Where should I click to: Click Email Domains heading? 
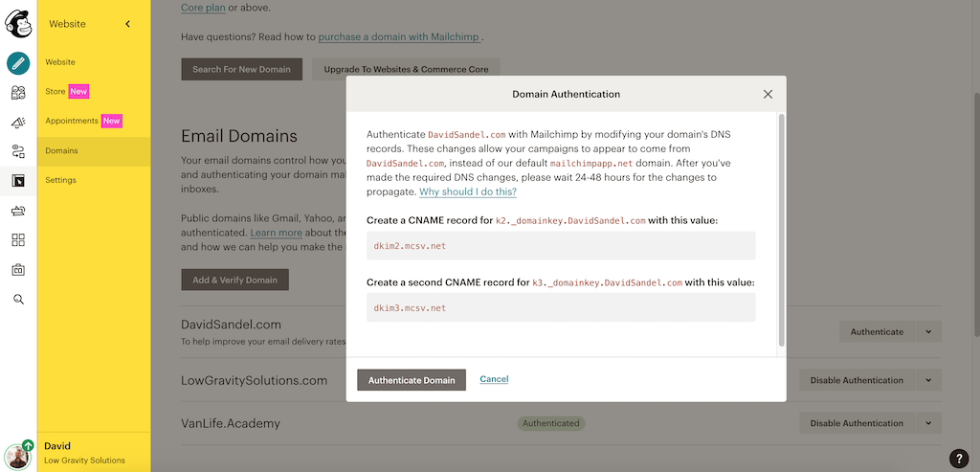tap(238, 136)
